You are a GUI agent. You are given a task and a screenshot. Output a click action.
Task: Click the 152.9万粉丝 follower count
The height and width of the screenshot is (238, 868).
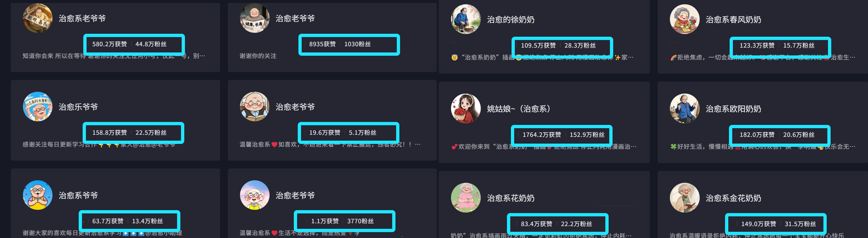587,135
